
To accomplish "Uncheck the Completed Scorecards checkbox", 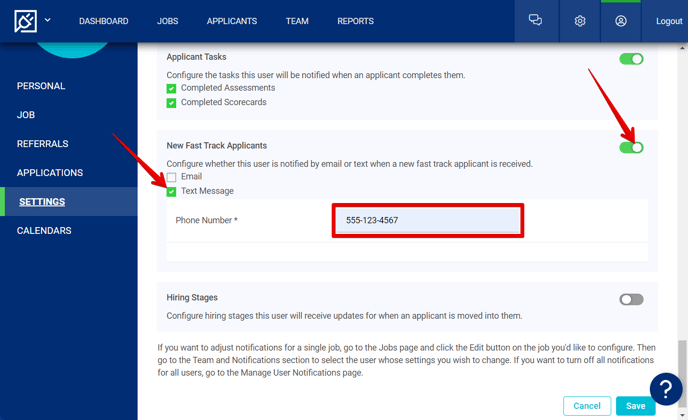I will coord(171,103).
